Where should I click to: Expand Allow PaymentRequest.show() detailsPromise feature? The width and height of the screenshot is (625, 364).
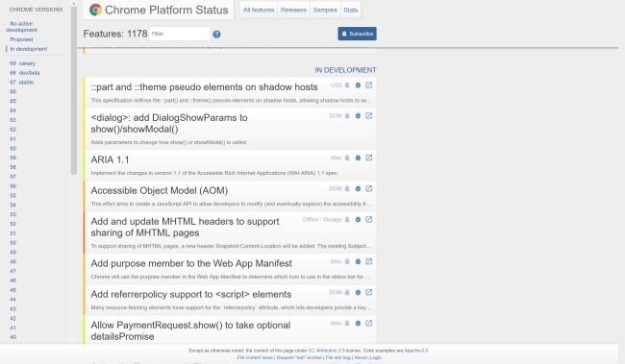point(190,330)
